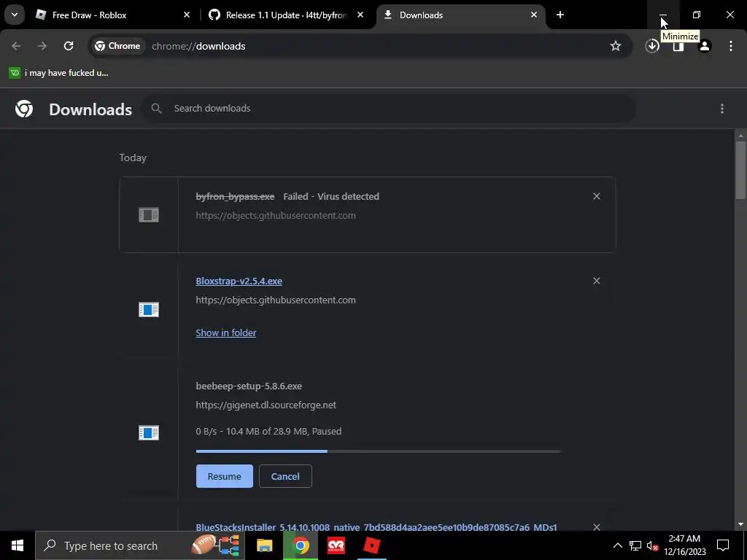Cancel the beebeep-setup download
747x560 pixels.
point(285,476)
